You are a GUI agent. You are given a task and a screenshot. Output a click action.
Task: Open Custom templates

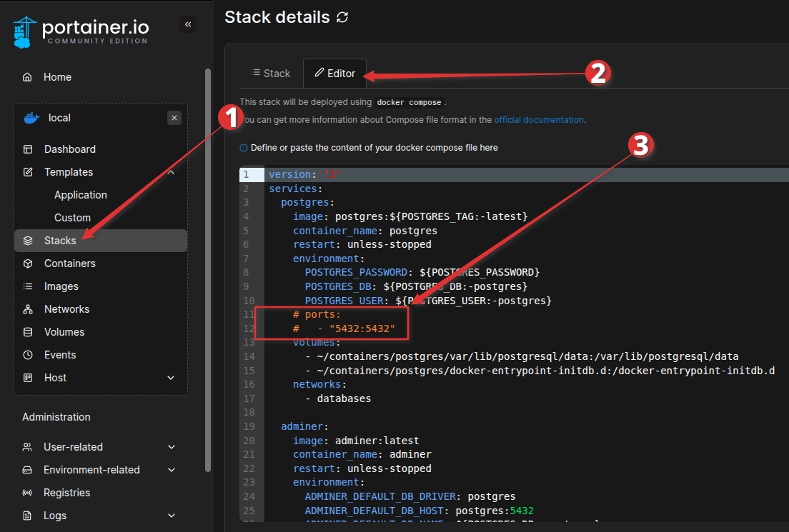pos(72,218)
